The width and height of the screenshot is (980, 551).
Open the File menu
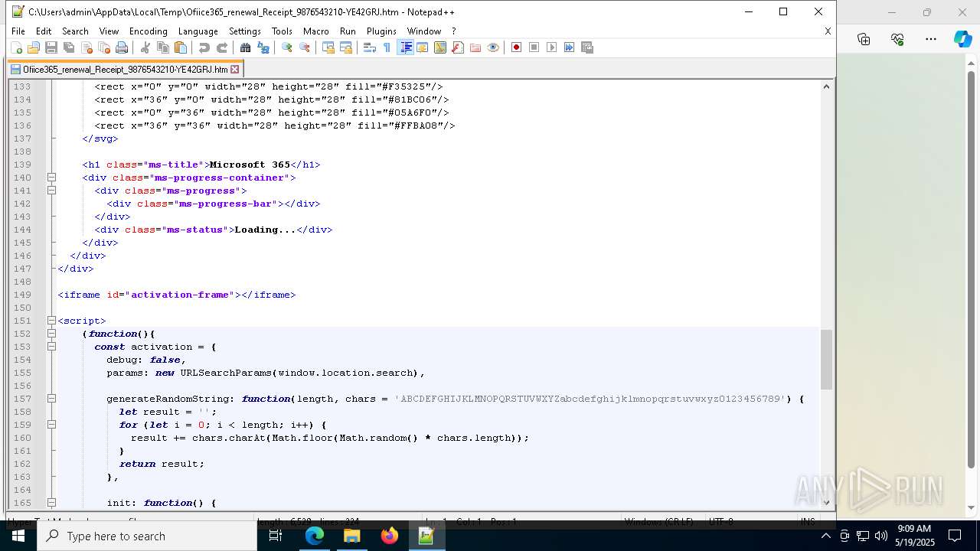(18, 31)
